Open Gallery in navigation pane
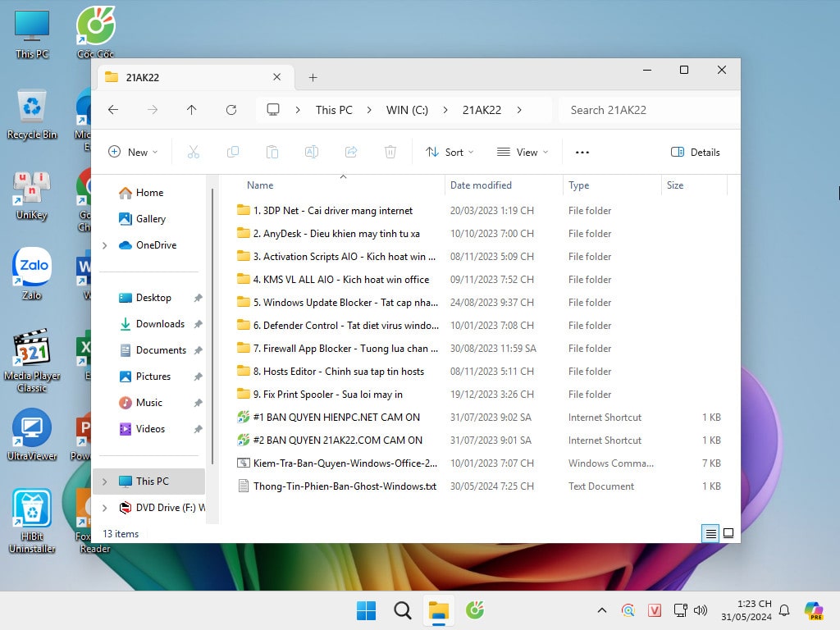 (142, 219)
